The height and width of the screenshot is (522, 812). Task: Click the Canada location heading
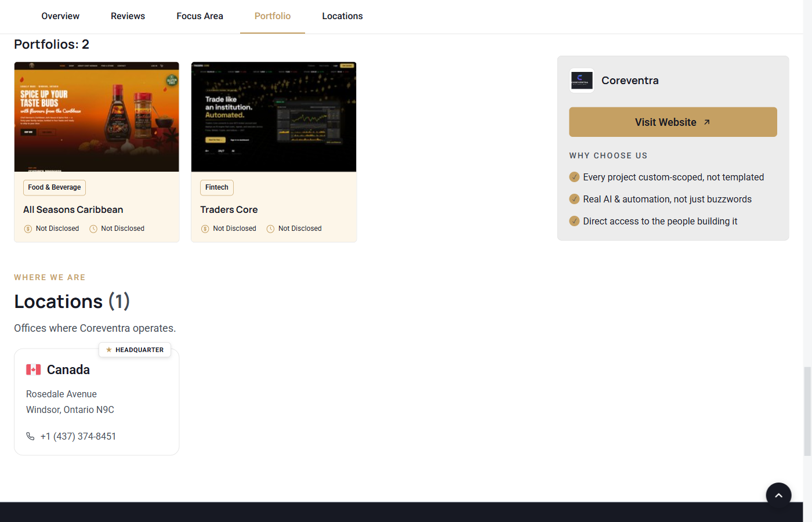point(68,369)
